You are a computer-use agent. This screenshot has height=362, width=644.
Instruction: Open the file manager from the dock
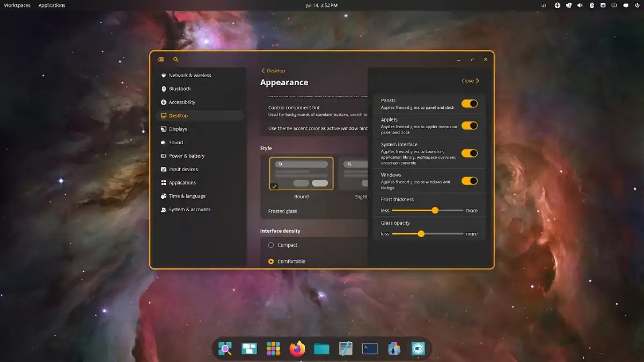coord(321,349)
